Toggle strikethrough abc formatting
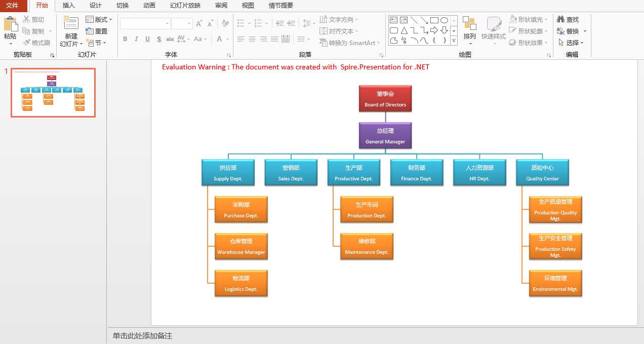The image size is (644, 344). tap(170, 39)
